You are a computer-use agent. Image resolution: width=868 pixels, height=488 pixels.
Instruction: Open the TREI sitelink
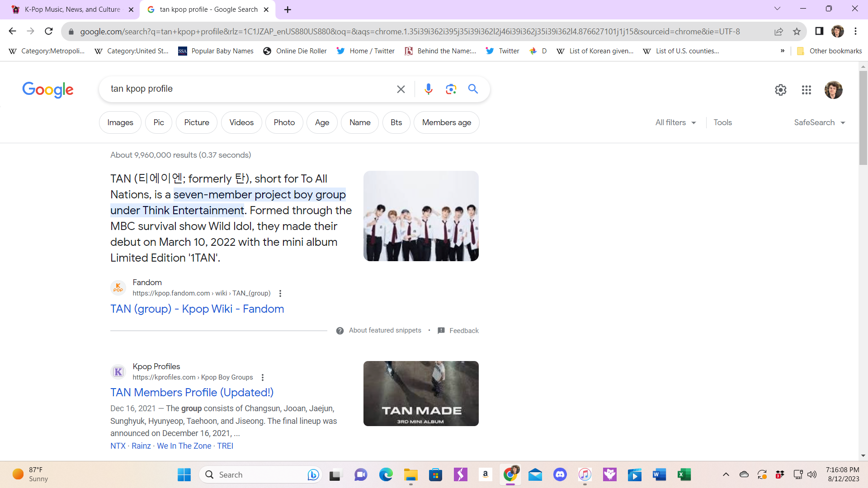pos(225,446)
